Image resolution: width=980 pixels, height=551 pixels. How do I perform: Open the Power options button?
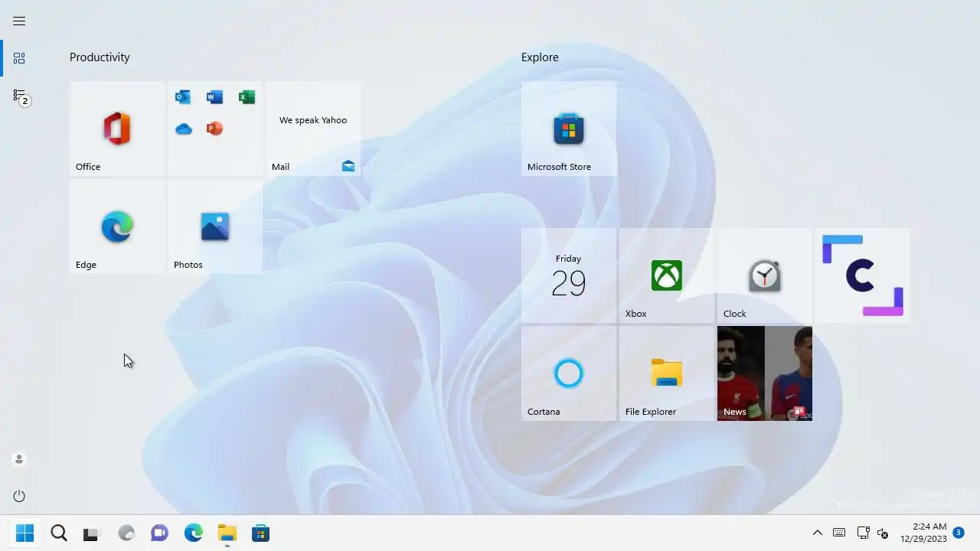click(19, 496)
